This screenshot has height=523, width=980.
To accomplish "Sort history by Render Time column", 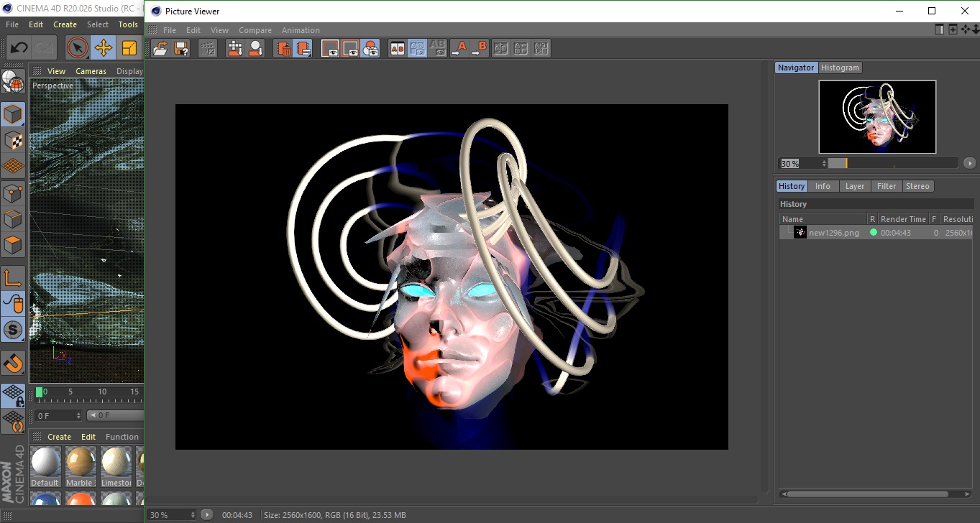I will coord(903,219).
